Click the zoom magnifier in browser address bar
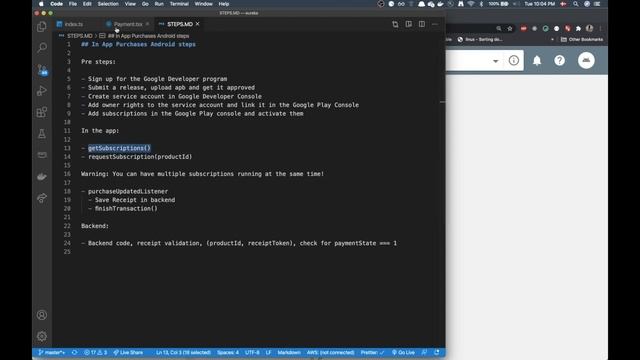 point(499,29)
